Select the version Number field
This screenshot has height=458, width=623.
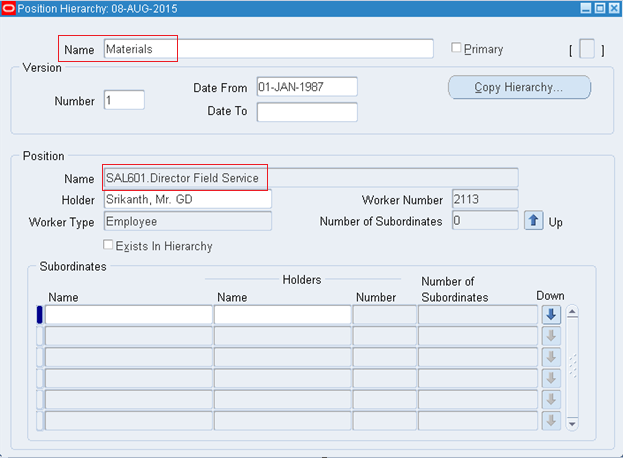pos(124,100)
